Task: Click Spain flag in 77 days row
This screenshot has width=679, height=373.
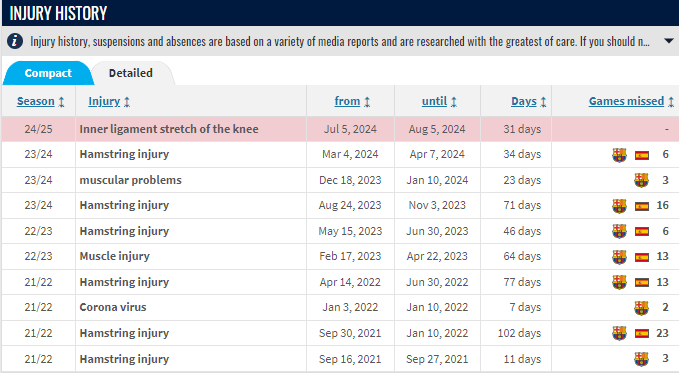Action: pos(642,283)
